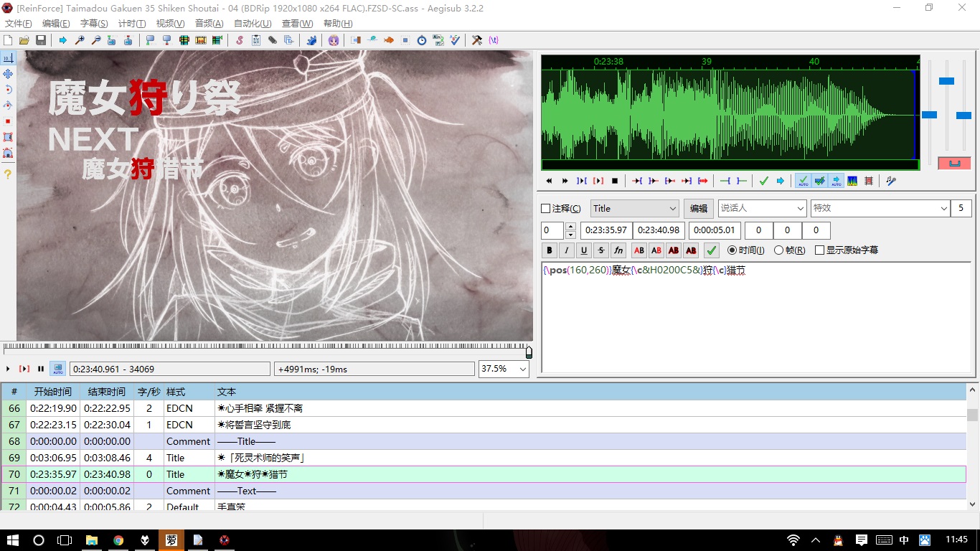The image size is (980, 551).
Task: Open Chrome from the Windows taskbar
Action: (x=118, y=540)
